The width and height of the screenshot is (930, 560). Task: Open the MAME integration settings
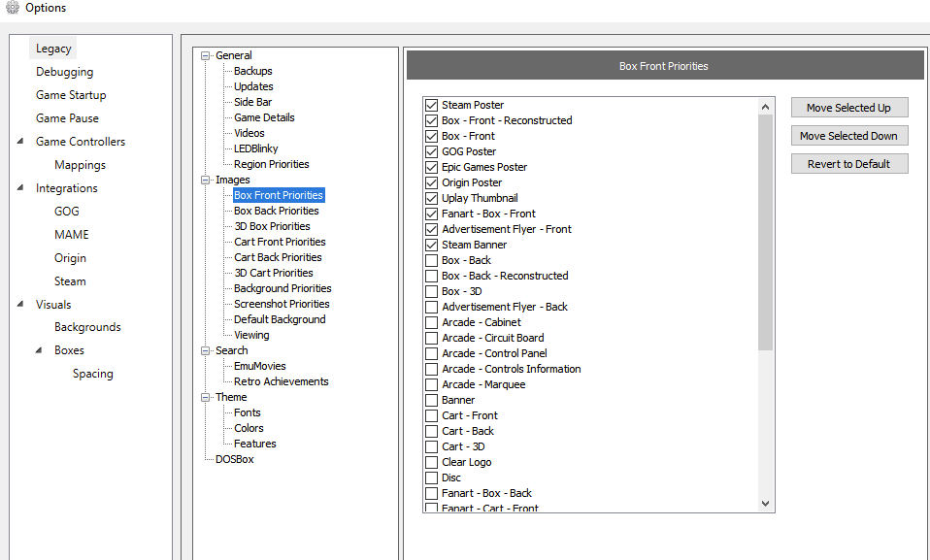coord(71,234)
